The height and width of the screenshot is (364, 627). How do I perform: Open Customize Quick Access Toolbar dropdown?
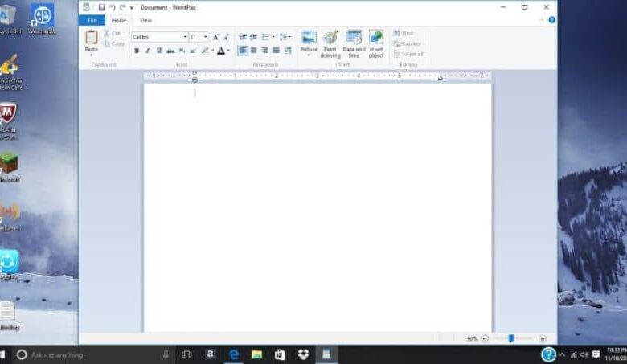click(132, 7)
